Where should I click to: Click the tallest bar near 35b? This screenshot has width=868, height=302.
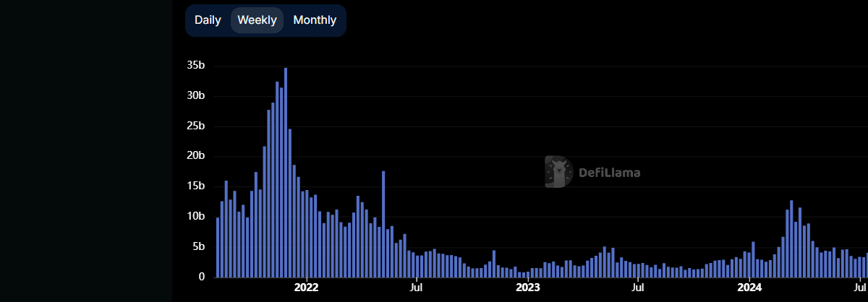click(286, 173)
